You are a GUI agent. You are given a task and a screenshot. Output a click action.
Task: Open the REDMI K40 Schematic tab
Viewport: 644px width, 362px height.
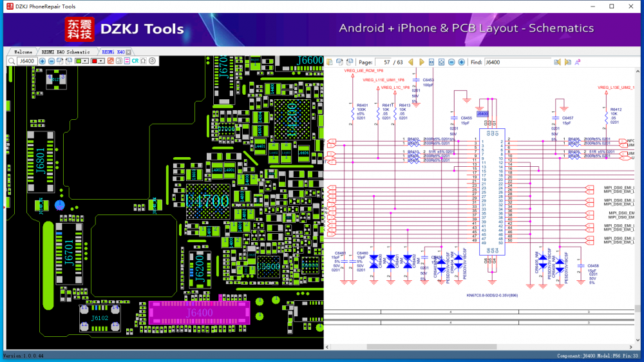(66, 52)
